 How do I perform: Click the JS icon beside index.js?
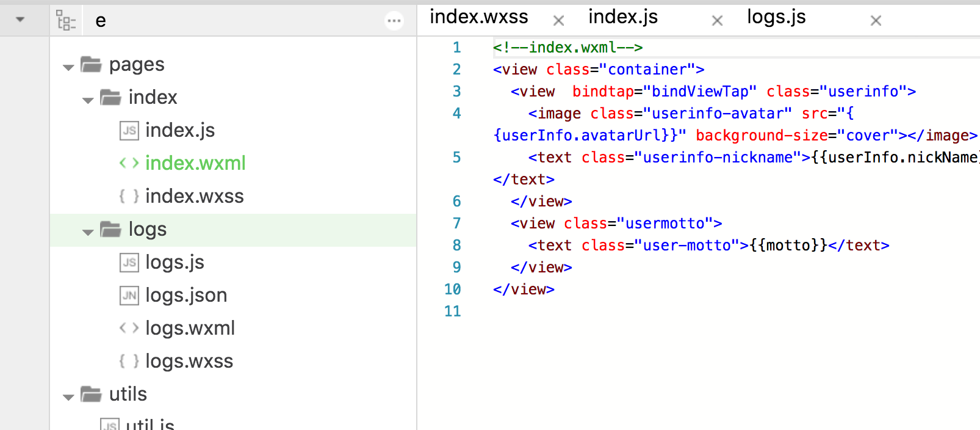[x=129, y=131]
